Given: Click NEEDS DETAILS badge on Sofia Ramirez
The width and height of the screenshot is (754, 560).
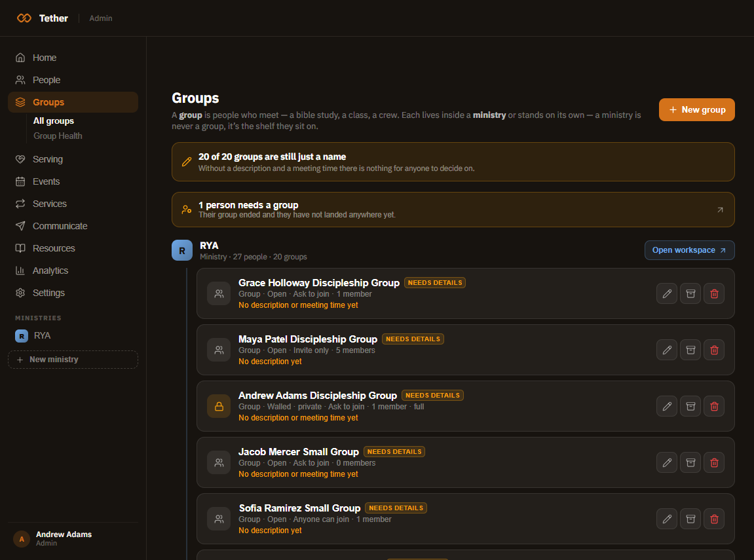Looking at the screenshot, I should pyautogui.click(x=396, y=508).
